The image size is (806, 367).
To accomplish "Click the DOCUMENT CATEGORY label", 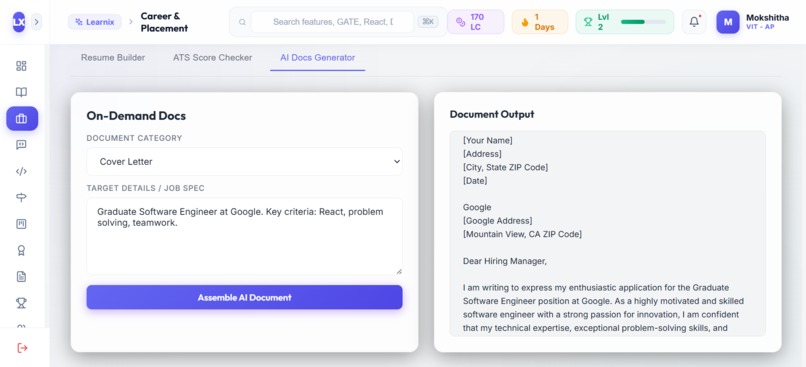I will 134,138.
